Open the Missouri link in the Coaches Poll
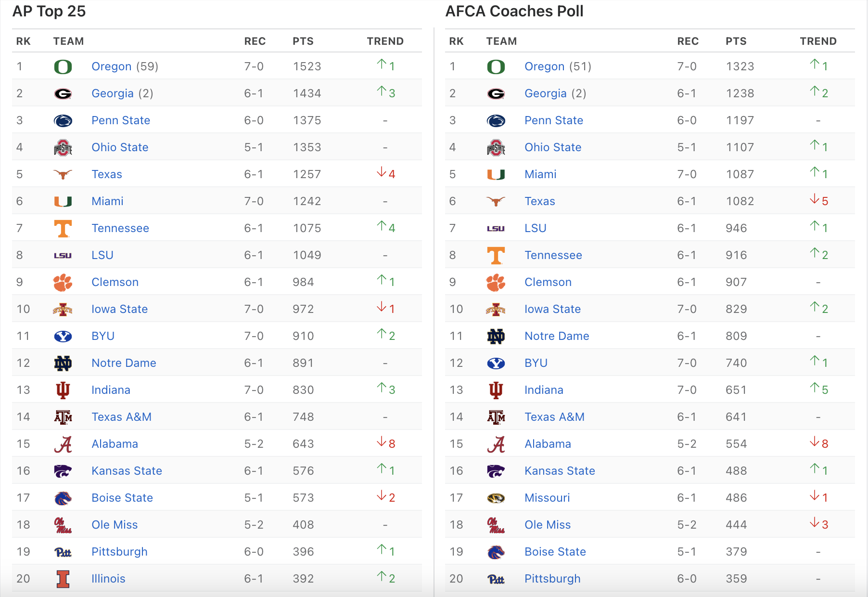The image size is (868, 597). (547, 498)
